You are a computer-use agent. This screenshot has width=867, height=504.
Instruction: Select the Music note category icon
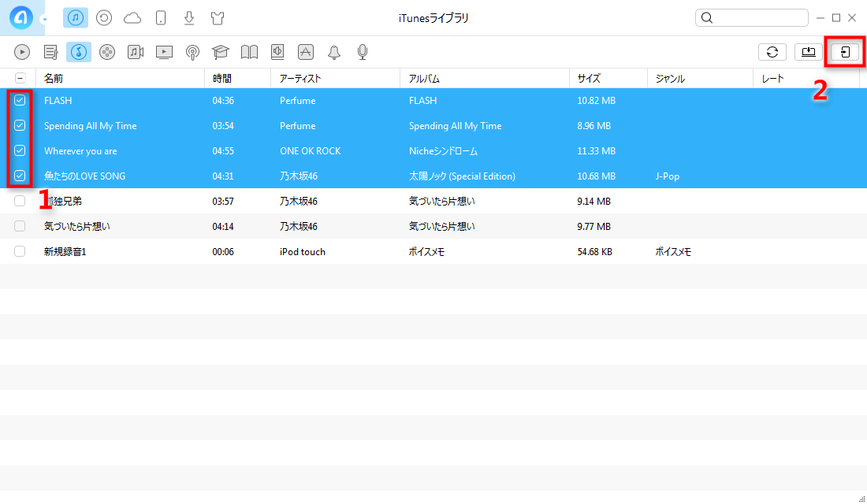point(79,52)
